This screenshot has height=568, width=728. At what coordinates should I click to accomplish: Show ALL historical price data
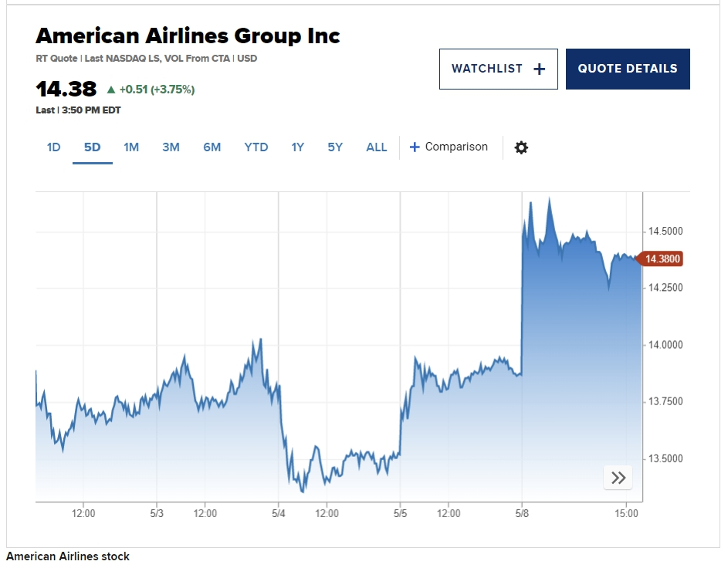(x=377, y=147)
